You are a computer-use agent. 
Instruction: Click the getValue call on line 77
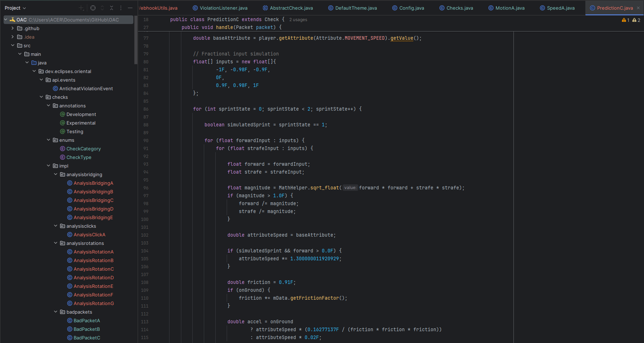pyautogui.click(x=402, y=38)
